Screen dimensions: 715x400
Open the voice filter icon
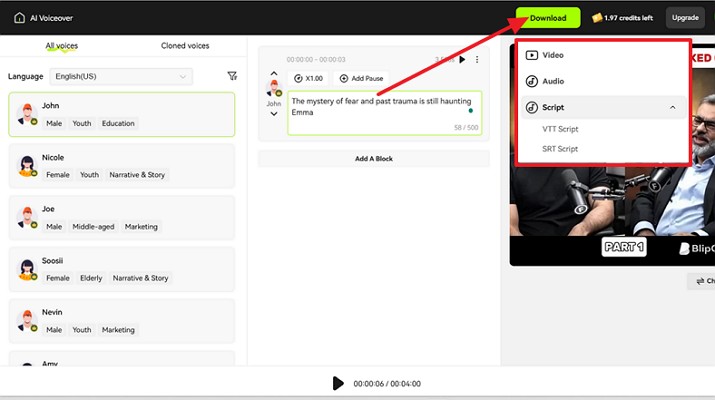pyautogui.click(x=232, y=76)
